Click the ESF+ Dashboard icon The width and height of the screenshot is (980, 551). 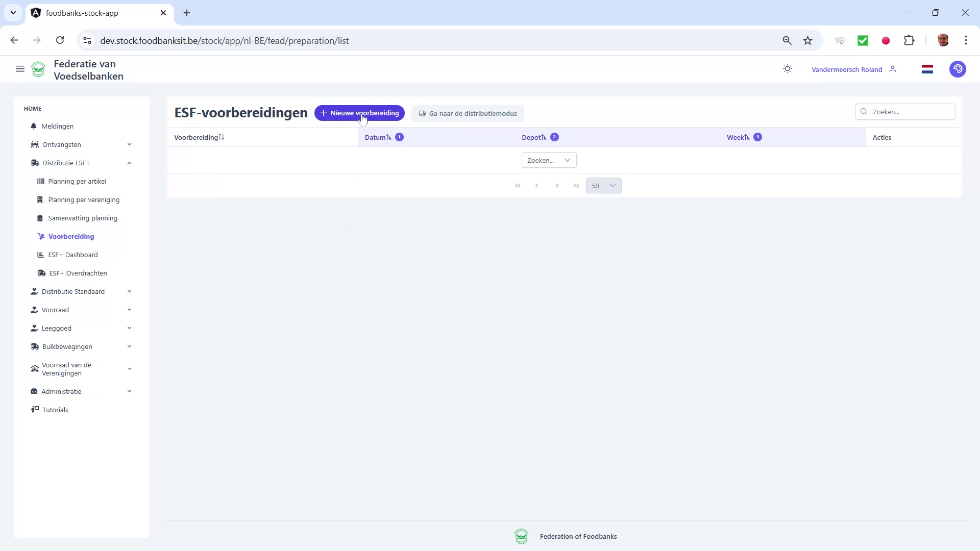[x=40, y=255]
